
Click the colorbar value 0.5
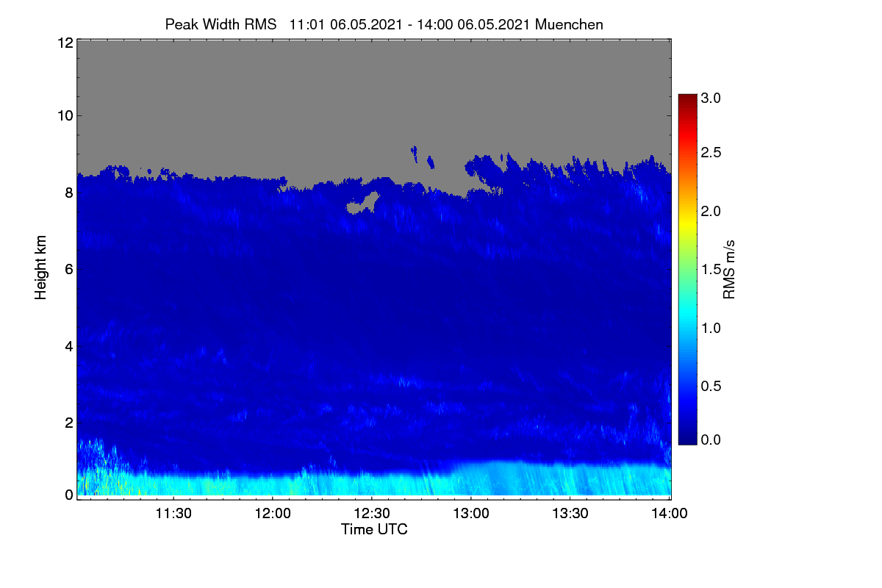(x=710, y=386)
